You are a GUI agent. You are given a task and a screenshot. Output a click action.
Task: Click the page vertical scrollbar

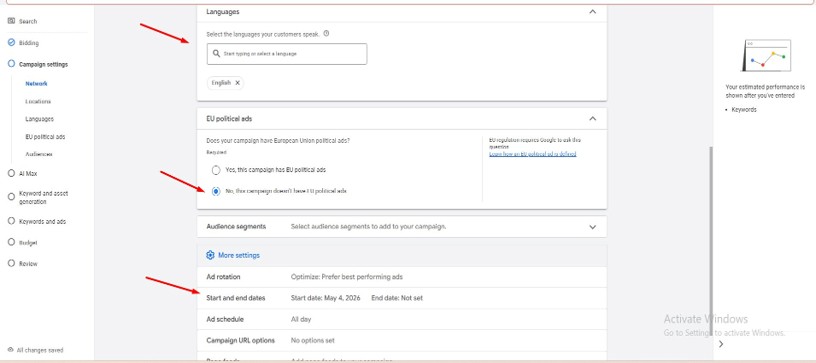pyautogui.click(x=710, y=240)
